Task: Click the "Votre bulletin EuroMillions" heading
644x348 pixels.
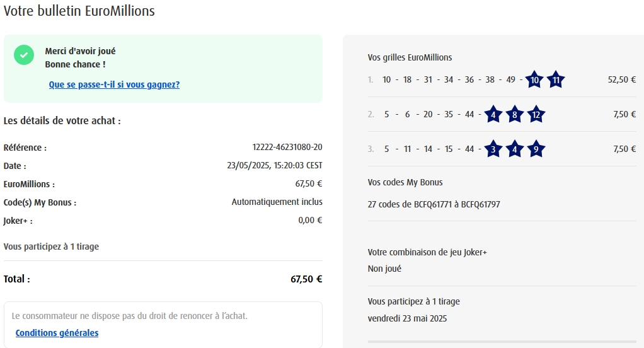Action: [x=79, y=11]
